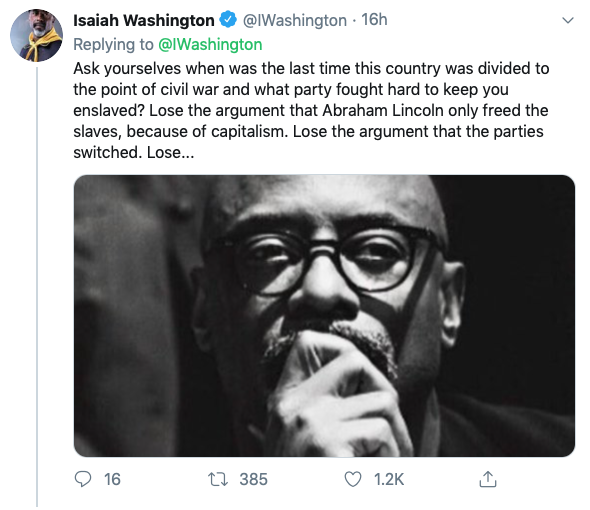This screenshot has width=590, height=510.
Task: Click the blue verified badge
Action: [228, 20]
